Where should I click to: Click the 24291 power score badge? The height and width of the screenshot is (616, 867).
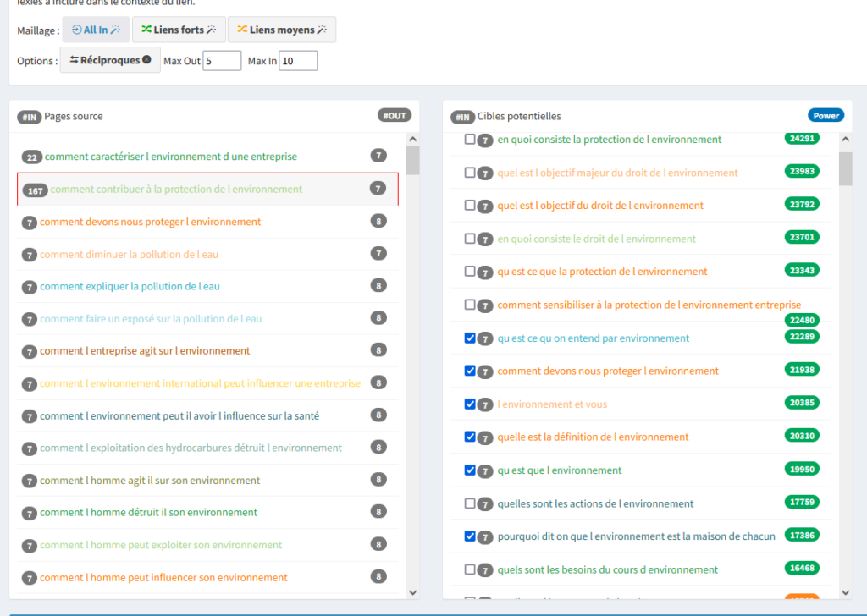tap(801, 138)
